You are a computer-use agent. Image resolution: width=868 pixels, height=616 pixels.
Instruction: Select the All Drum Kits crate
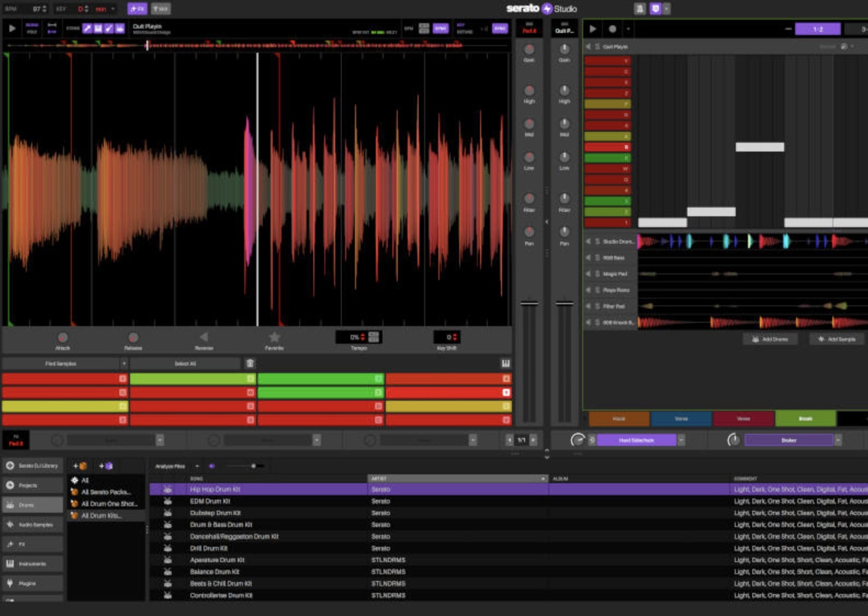(x=106, y=516)
